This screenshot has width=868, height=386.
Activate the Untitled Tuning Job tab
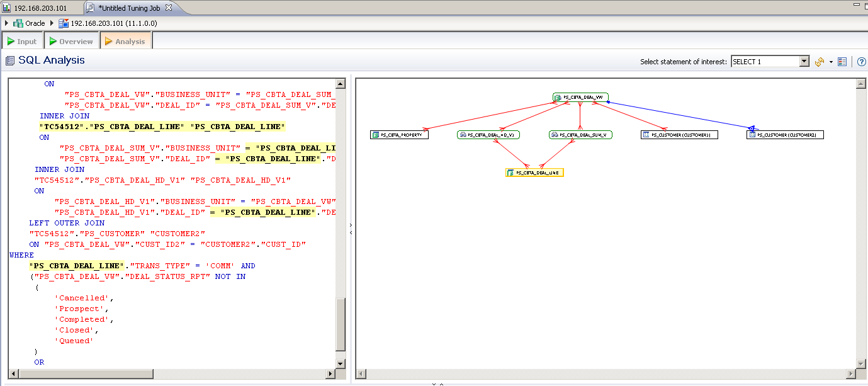(130, 8)
